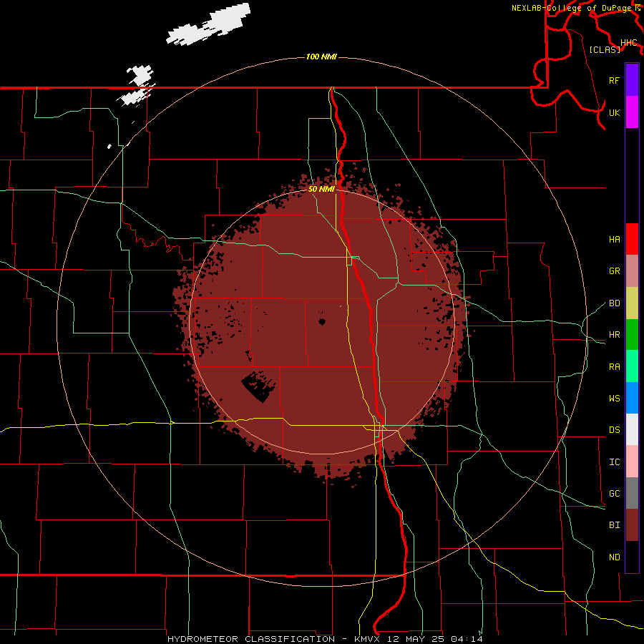Click the HR legend label
The width and height of the screenshot is (644, 644).
pos(614,335)
